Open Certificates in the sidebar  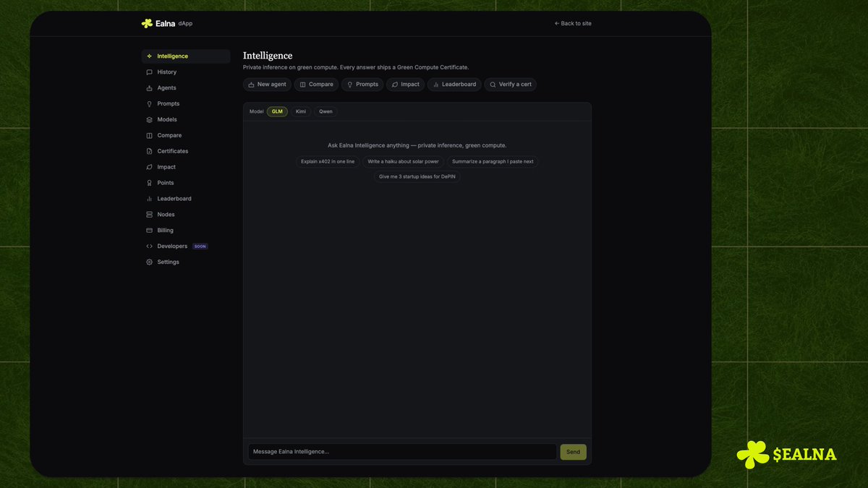[x=186, y=151]
